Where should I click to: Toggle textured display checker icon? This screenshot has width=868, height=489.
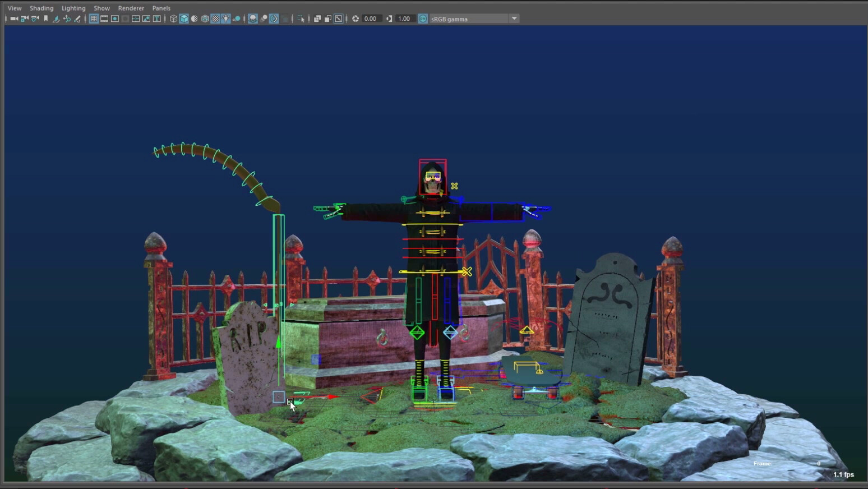coord(215,19)
